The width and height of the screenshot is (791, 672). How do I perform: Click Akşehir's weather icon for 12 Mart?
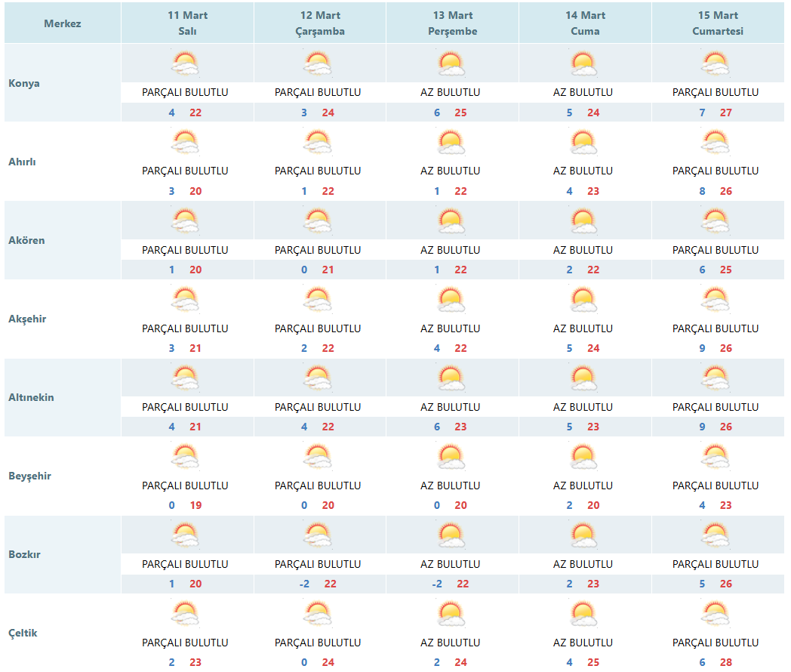click(x=319, y=299)
